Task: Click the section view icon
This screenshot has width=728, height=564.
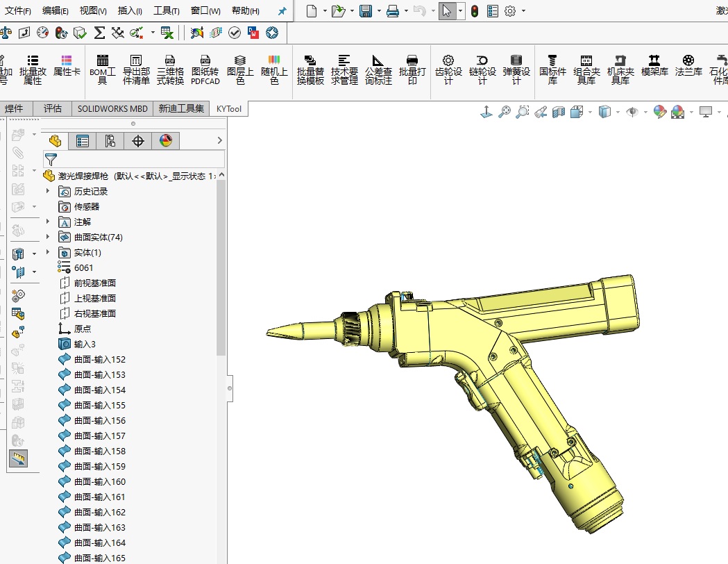Action: [x=559, y=112]
